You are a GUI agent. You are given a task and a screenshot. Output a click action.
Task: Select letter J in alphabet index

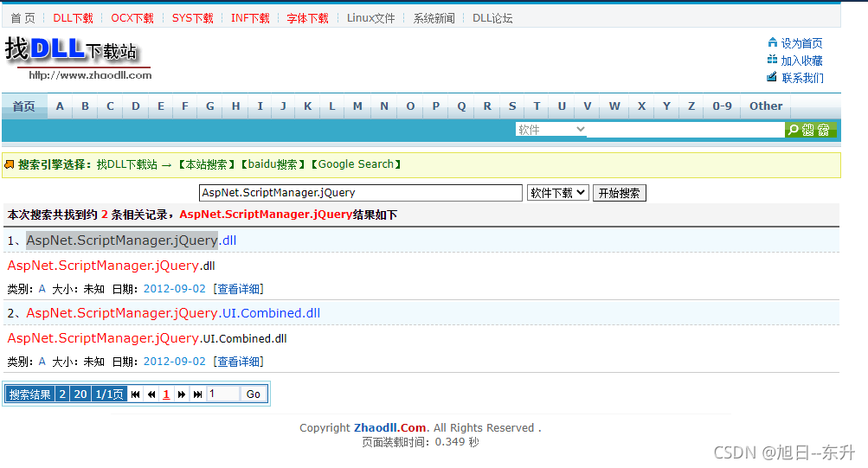point(284,106)
